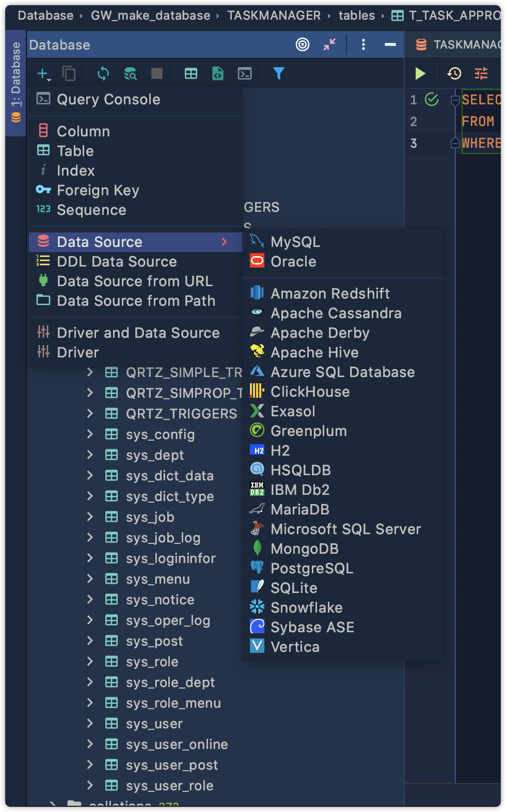This screenshot has height=812, width=506.
Task: Click the table editor toolbar icon
Action: tap(191, 74)
